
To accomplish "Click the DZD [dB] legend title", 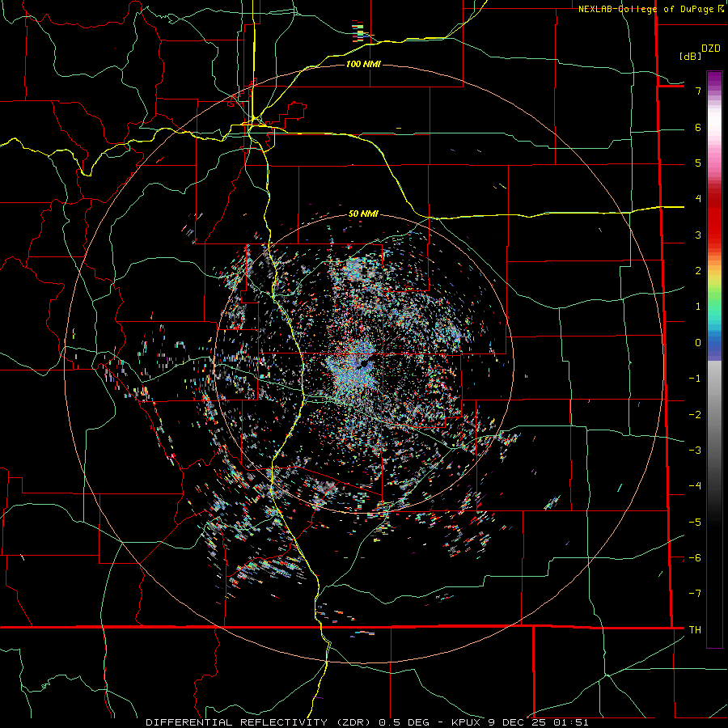I will click(x=700, y=52).
